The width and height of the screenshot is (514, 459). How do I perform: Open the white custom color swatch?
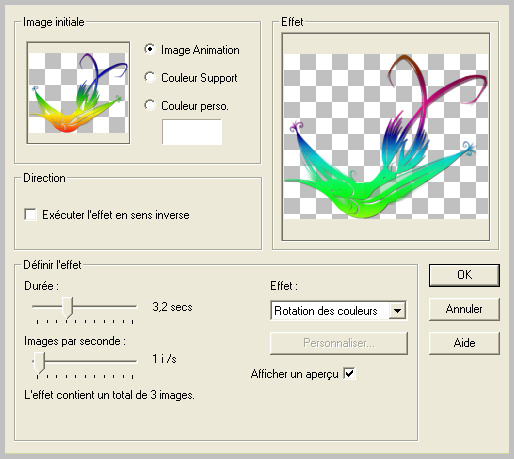tap(192, 132)
